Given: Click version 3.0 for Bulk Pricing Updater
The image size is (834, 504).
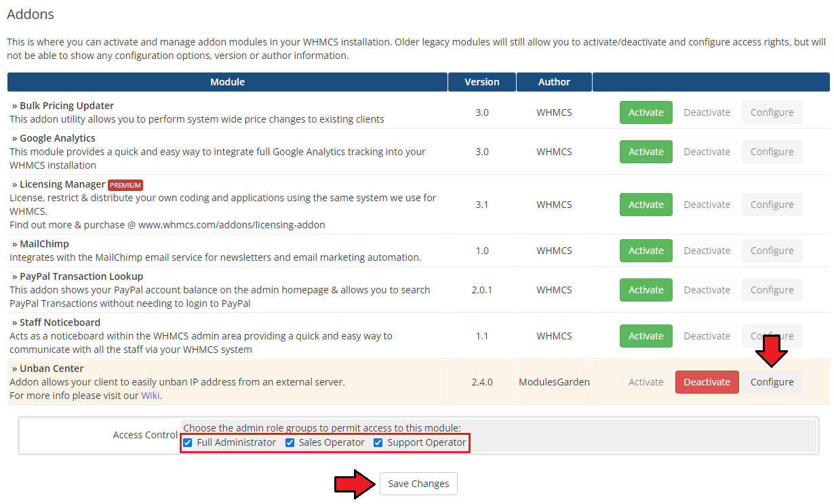Looking at the screenshot, I should click(482, 112).
